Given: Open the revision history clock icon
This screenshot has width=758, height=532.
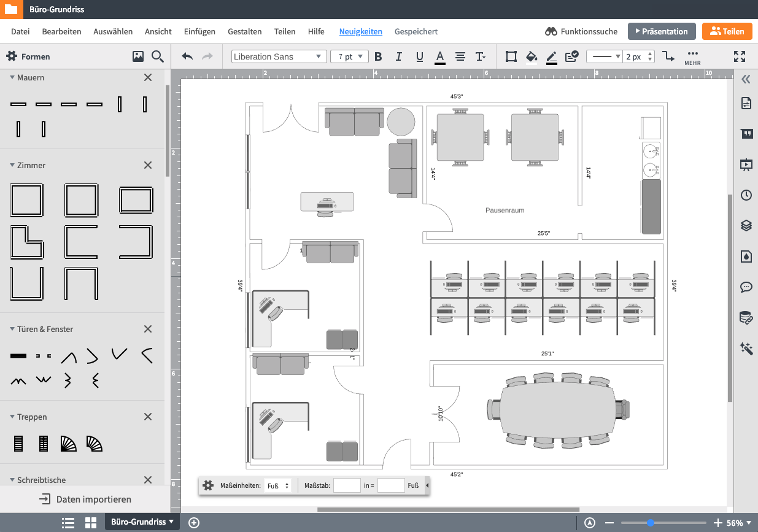Looking at the screenshot, I should click(x=746, y=195).
